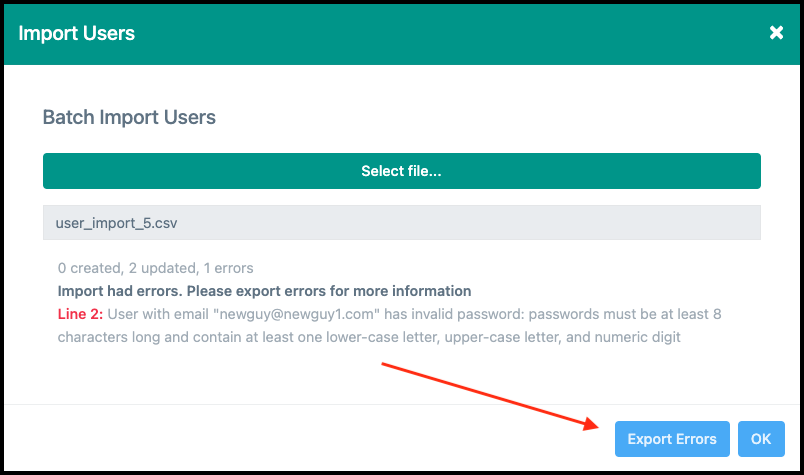Click the red "Line 2:" label
This screenshot has width=804, height=475.
[x=80, y=314]
